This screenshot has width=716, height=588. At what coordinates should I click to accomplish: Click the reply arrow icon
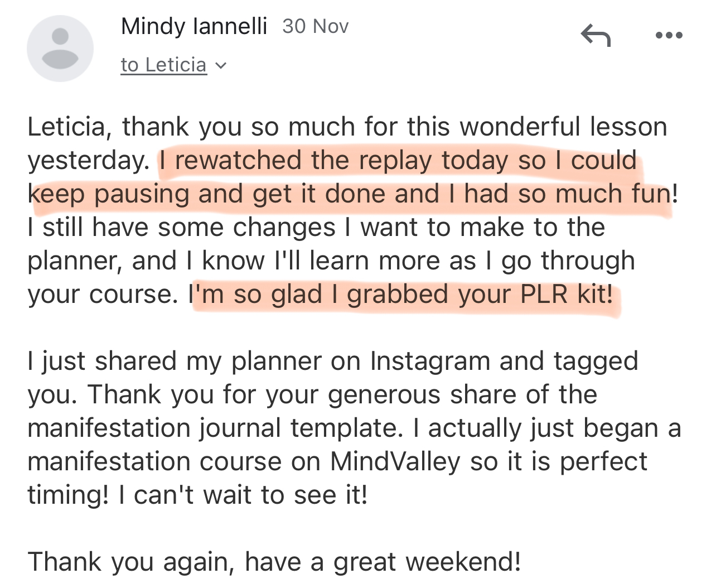pos(596,36)
